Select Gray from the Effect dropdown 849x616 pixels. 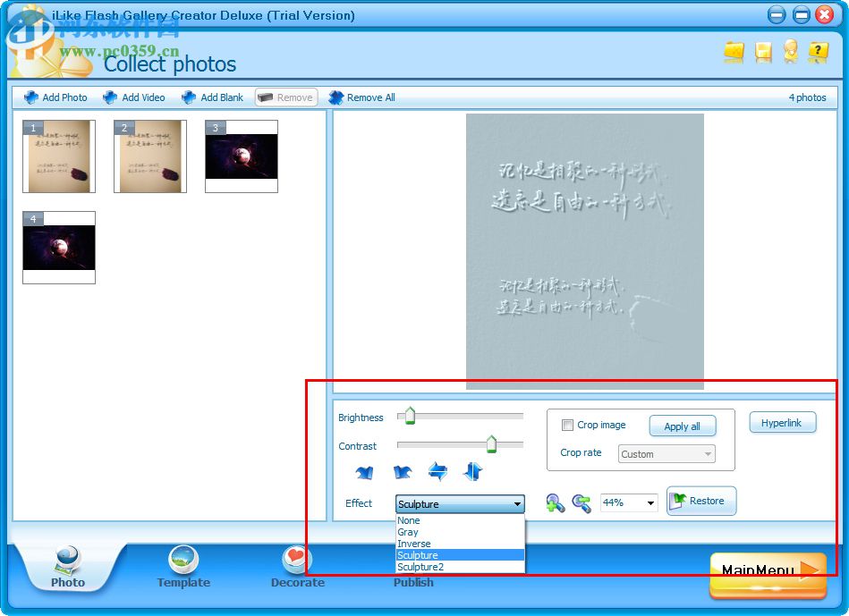coord(411,531)
